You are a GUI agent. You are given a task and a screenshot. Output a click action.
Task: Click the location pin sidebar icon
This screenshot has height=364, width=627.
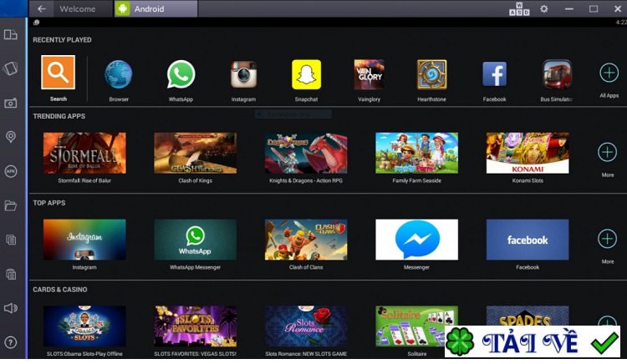11,137
